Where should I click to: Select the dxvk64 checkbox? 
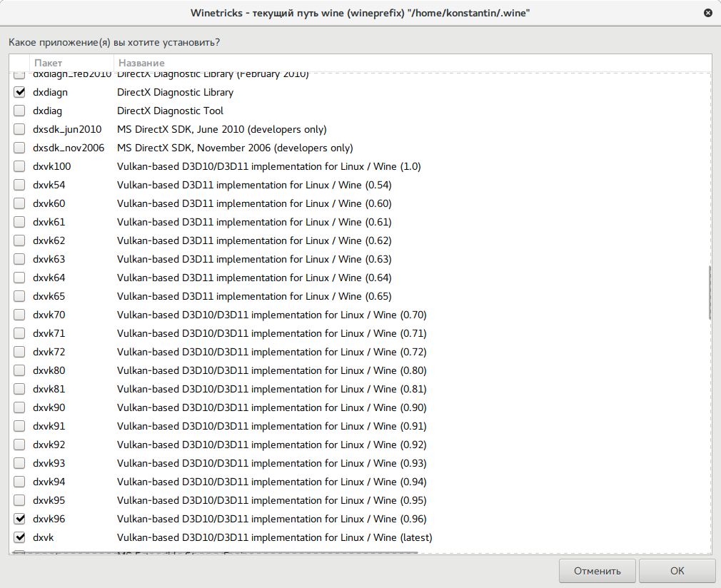[x=19, y=278]
